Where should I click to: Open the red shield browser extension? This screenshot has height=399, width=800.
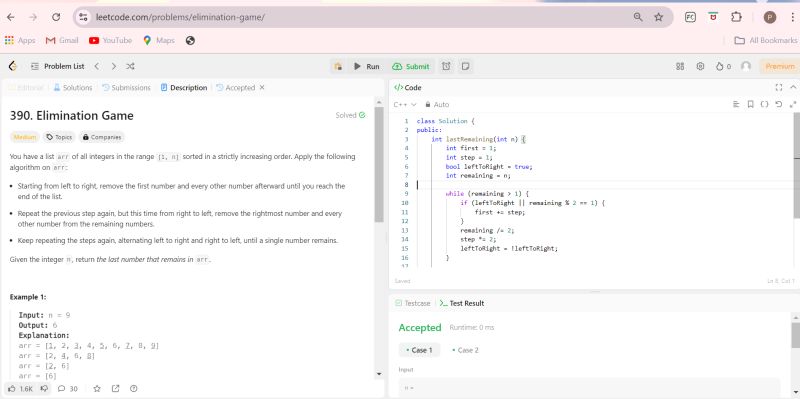[714, 17]
